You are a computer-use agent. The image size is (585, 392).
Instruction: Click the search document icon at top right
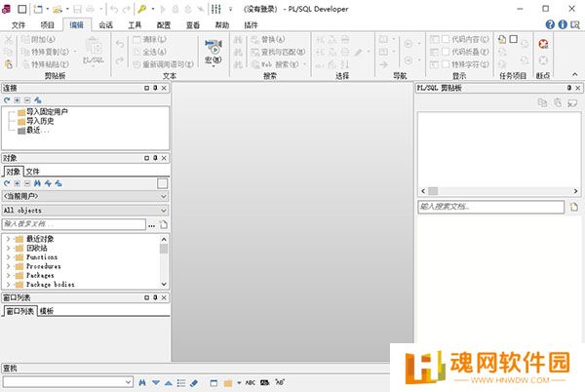coord(575,24)
